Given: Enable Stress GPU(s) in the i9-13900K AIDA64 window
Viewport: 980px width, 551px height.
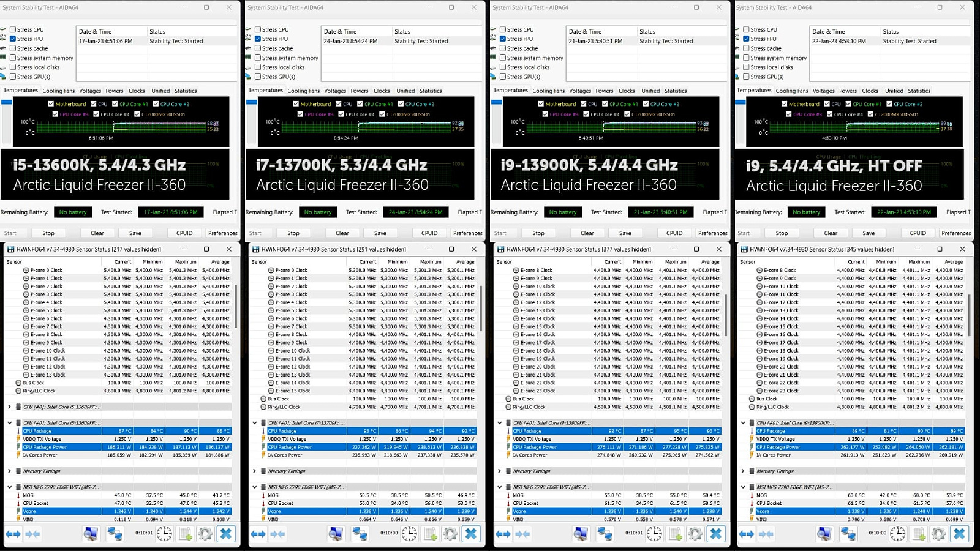Looking at the screenshot, I should point(503,77).
